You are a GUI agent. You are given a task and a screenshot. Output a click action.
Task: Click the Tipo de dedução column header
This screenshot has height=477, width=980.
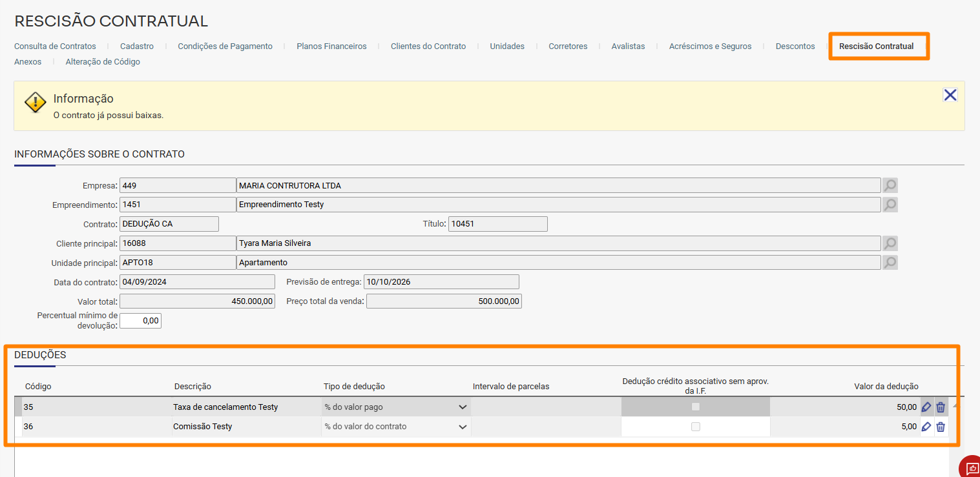coord(354,387)
